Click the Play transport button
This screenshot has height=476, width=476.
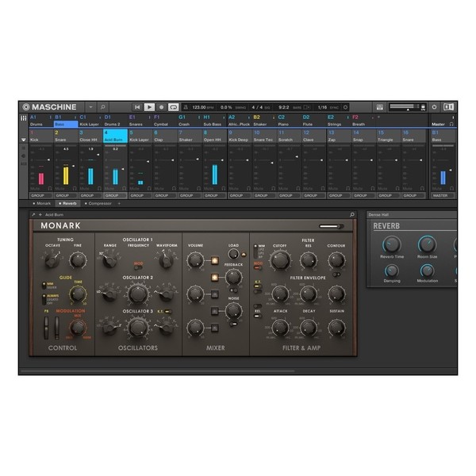[149, 107]
